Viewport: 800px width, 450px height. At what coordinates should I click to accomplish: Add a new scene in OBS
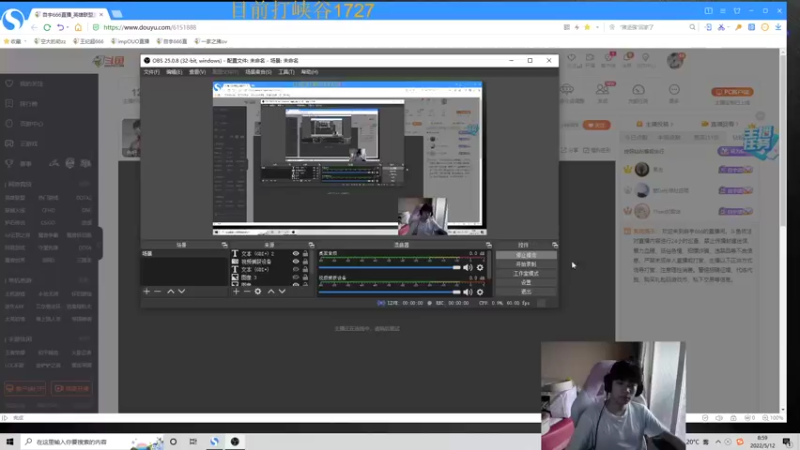point(146,291)
